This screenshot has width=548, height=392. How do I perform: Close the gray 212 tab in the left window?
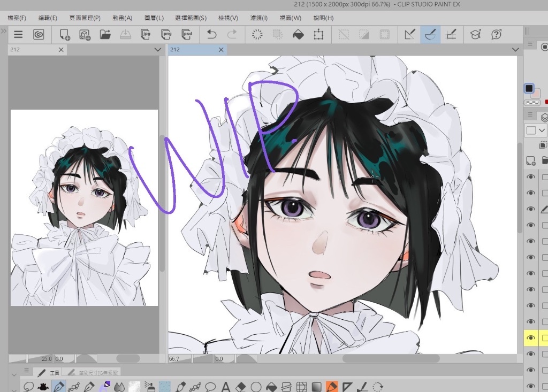(x=61, y=50)
